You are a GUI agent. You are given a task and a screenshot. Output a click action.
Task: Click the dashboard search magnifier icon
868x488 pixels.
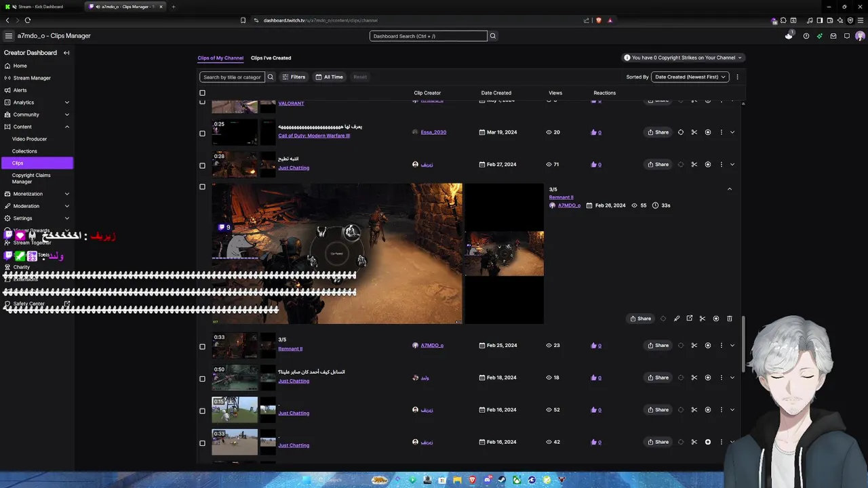tap(493, 36)
